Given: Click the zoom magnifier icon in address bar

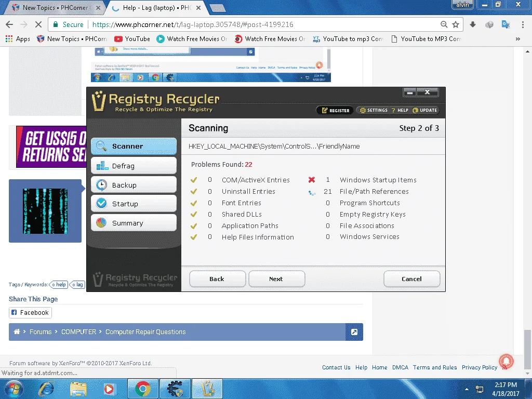Looking at the screenshot, I should click(444, 24).
